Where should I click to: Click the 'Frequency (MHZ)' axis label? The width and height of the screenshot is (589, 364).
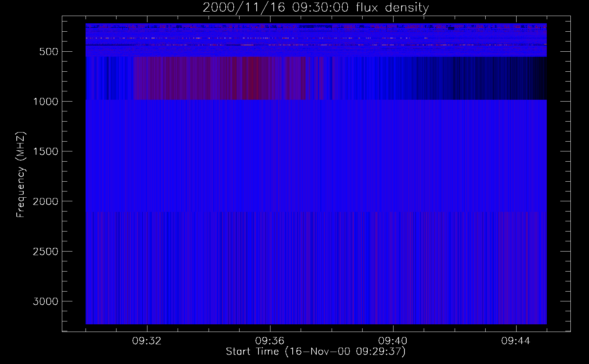pos(21,174)
